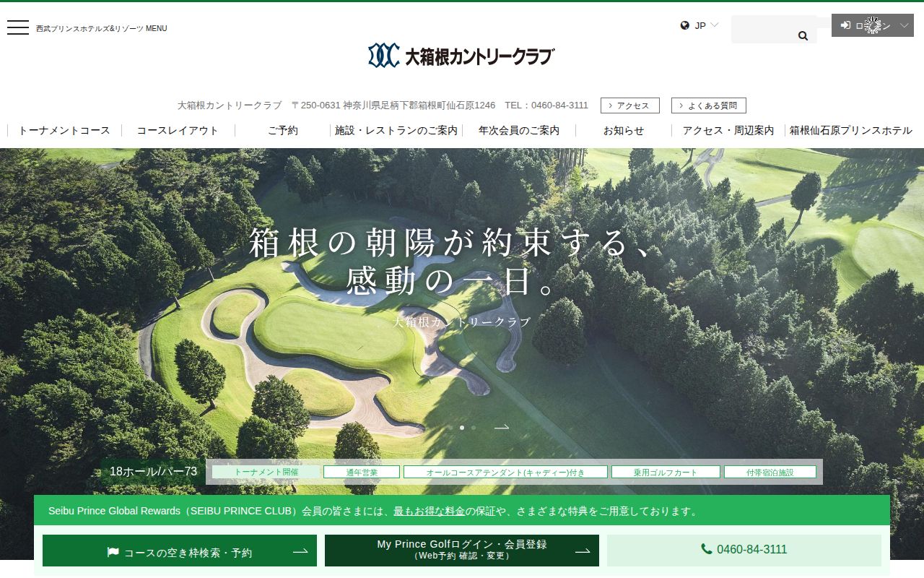Click the search magnifier icon

pyautogui.click(x=803, y=35)
